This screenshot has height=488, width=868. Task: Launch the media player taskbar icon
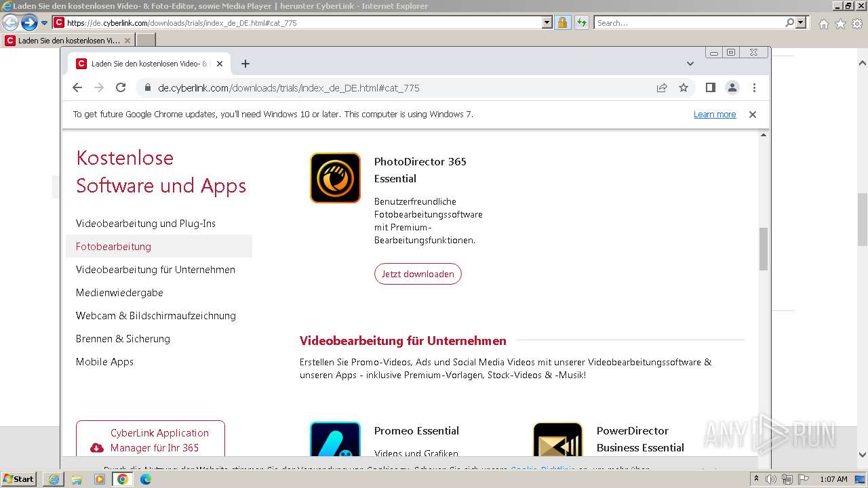(100, 479)
